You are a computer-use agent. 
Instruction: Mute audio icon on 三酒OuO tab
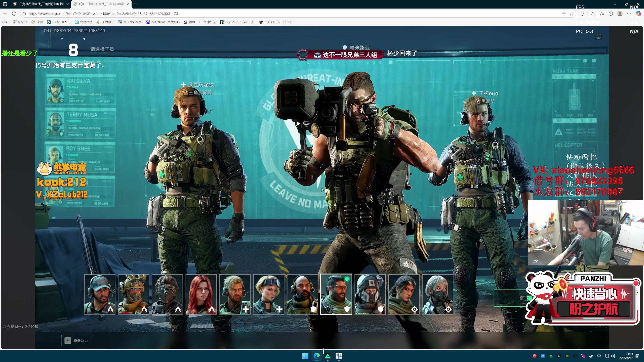point(82,4)
